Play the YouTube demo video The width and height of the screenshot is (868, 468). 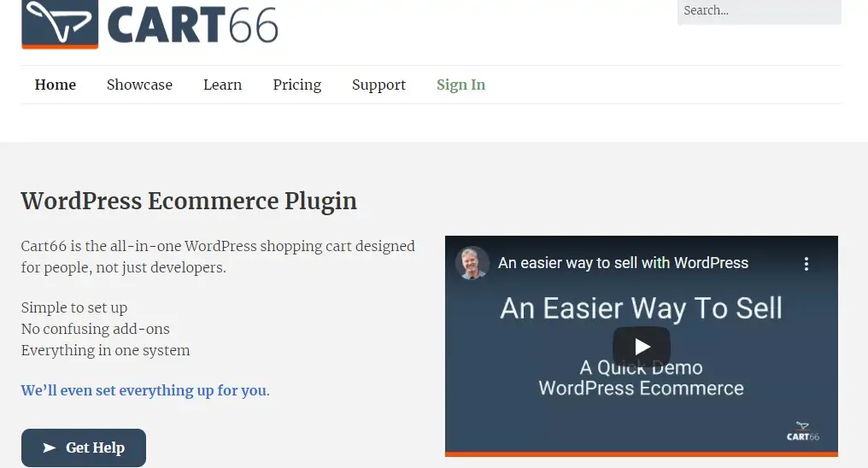(x=641, y=346)
